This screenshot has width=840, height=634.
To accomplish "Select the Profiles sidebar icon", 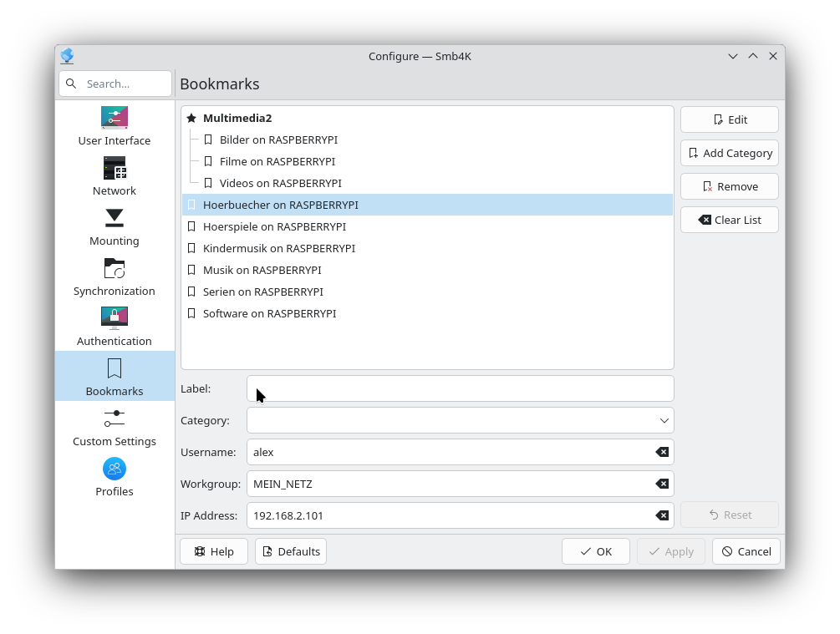I will [x=115, y=469].
